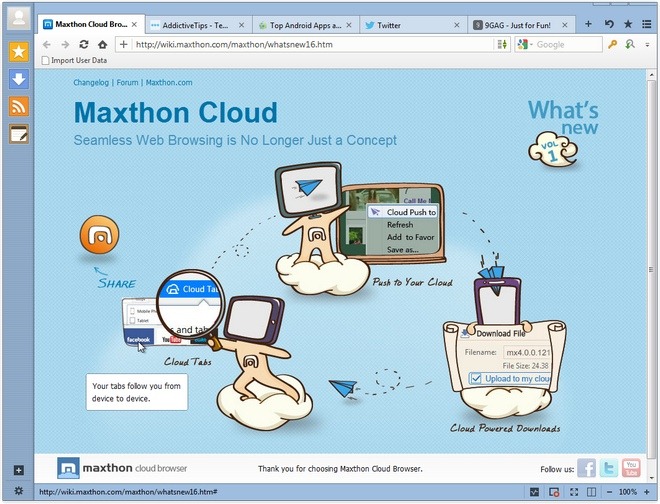The image size is (660, 504).
Task: Switch the rendering core mode in address bar
Action: click(x=502, y=44)
